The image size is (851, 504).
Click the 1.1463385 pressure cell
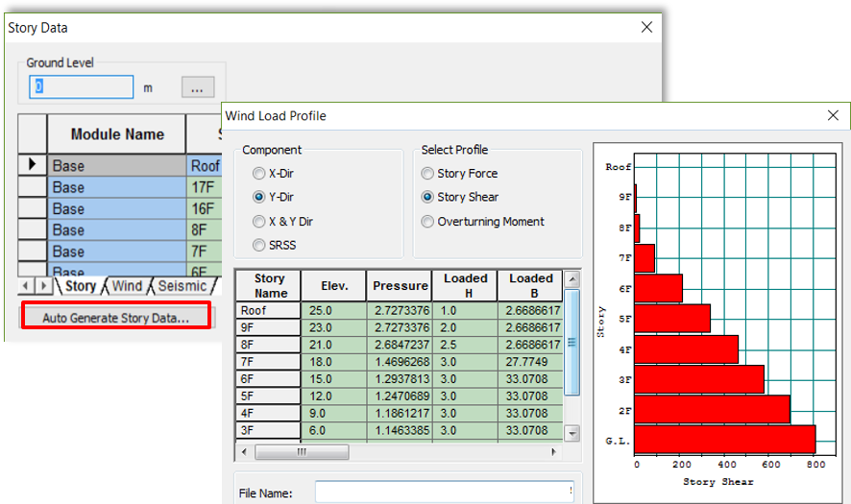400,430
